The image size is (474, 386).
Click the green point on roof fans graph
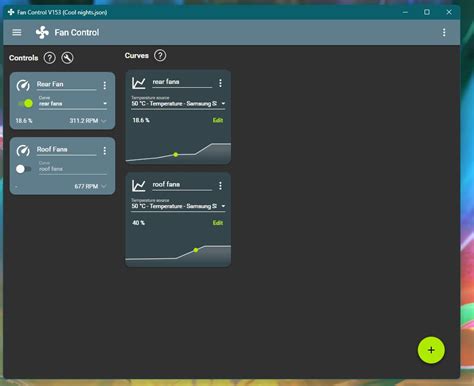(x=196, y=250)
